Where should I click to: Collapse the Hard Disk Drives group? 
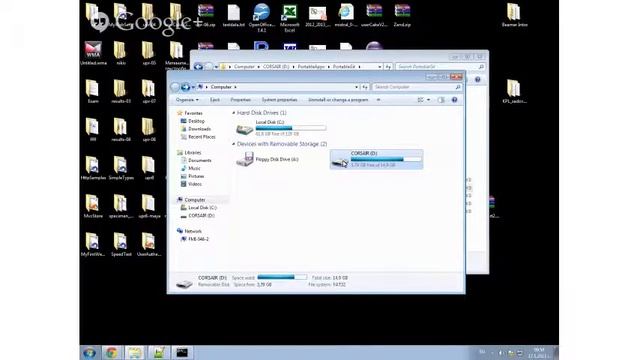pos(234,113)
